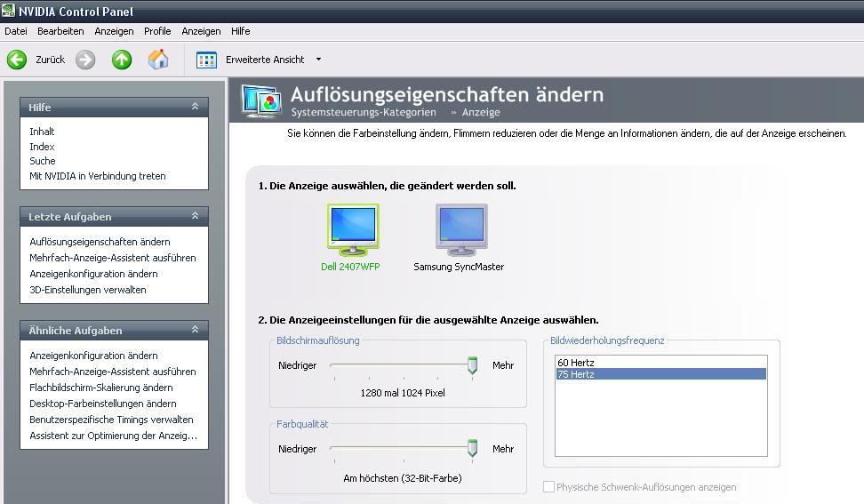Open Mehrfach-Anzeige-Assistent ausführen under Ähnliche Aufgaben
The width and height of the screenshot is (864, 504).
112,372
